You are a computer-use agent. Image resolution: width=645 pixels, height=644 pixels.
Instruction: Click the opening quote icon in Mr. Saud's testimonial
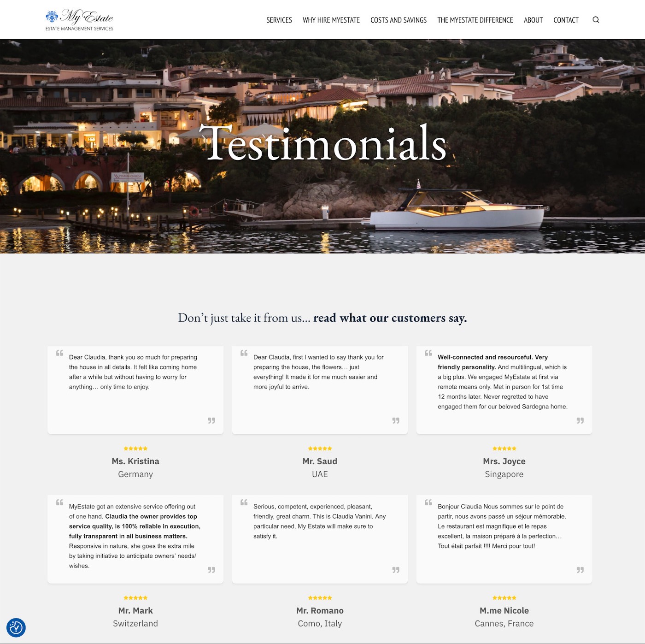tap(244, 353)
